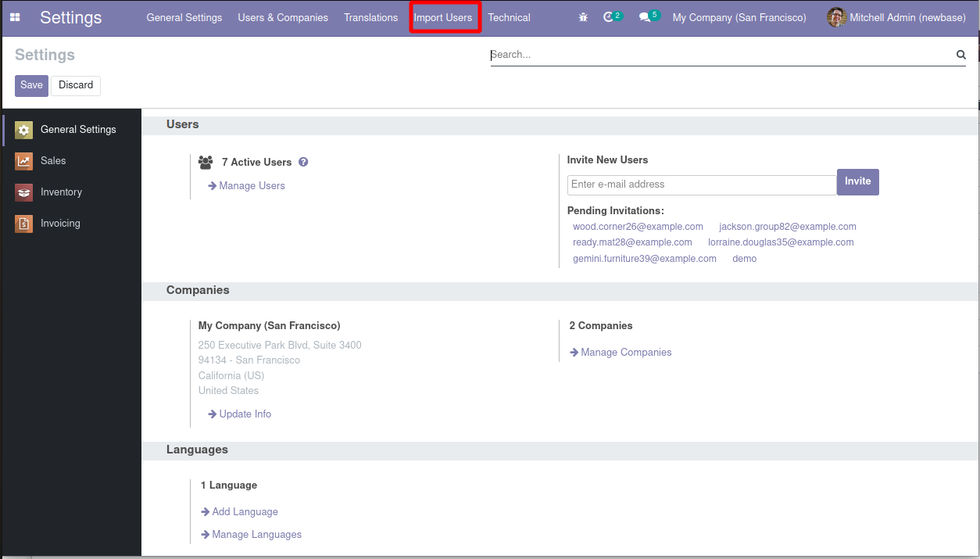980x559 pixels.
Task: Click the help question mark beside Active Users
Action: click(x=303, y=162)
